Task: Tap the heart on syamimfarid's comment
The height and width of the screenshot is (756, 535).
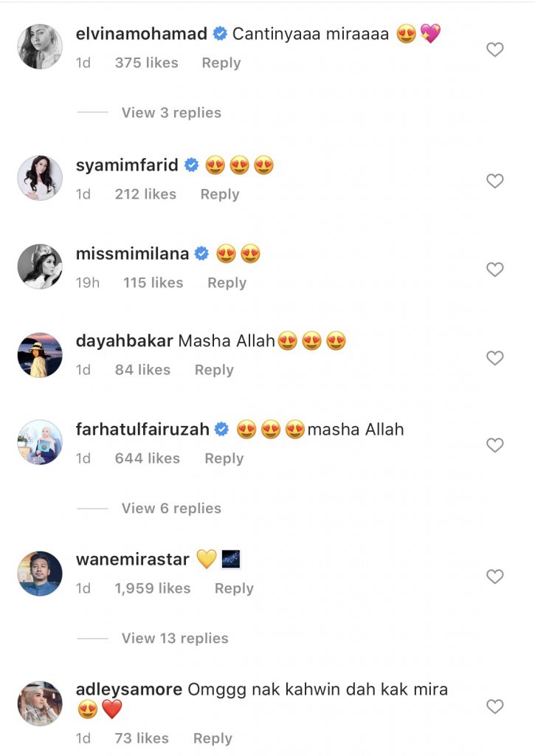Action: (494, 181)
